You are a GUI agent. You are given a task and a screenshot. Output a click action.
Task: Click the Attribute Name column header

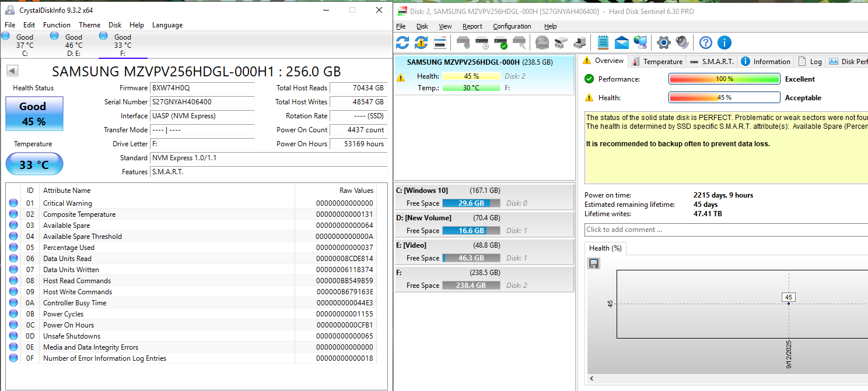(167, 191)
